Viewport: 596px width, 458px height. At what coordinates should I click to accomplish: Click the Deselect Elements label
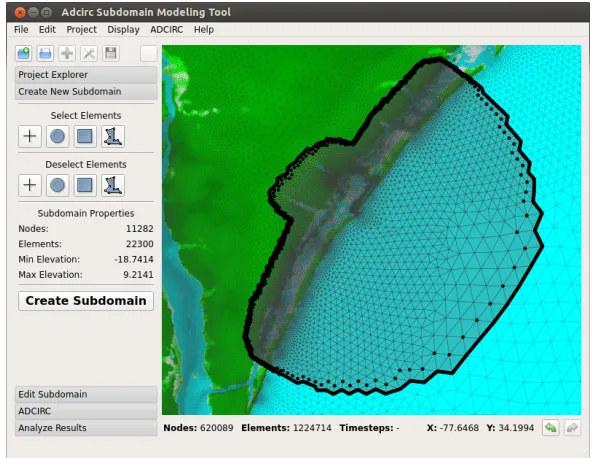pos(86,165)
